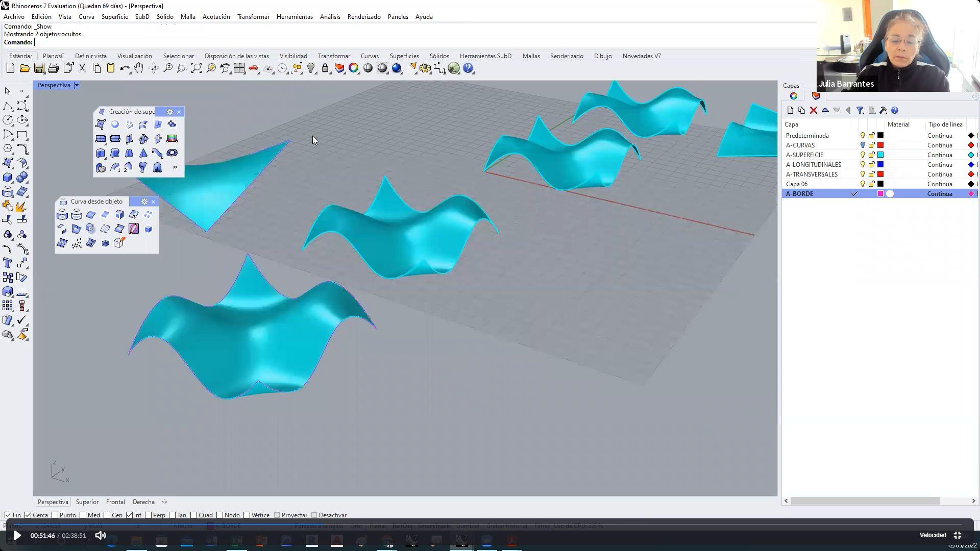Switch to the Superior viewport tab
The height and width of the screenshot is (551, 980).
(x=87, y=502)
